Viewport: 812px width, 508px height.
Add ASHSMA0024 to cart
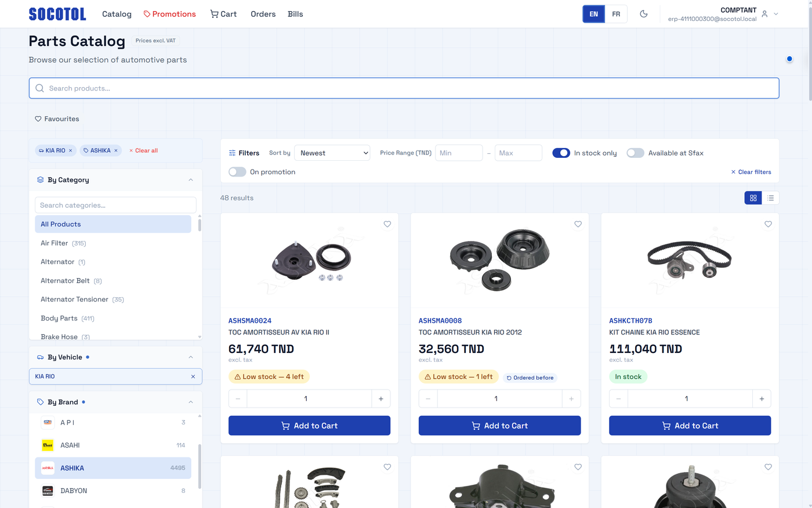pyautogui.click(x=309, y=426)
